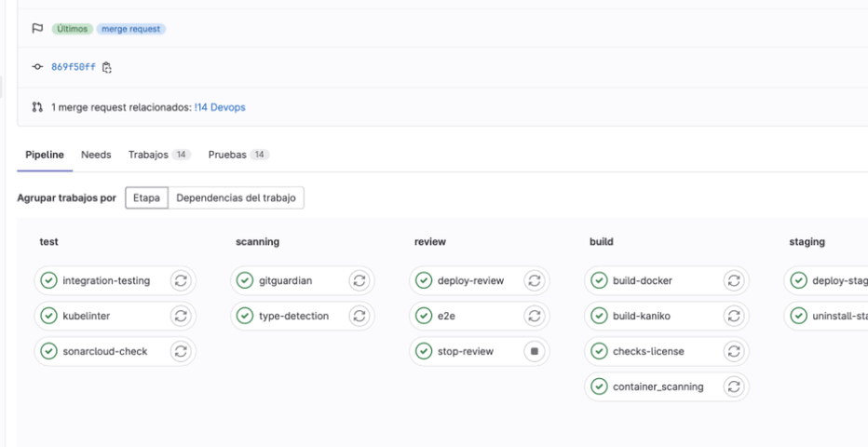Click the review stage heading
Viewport: 868px width, 447px height.
point(430,242)
